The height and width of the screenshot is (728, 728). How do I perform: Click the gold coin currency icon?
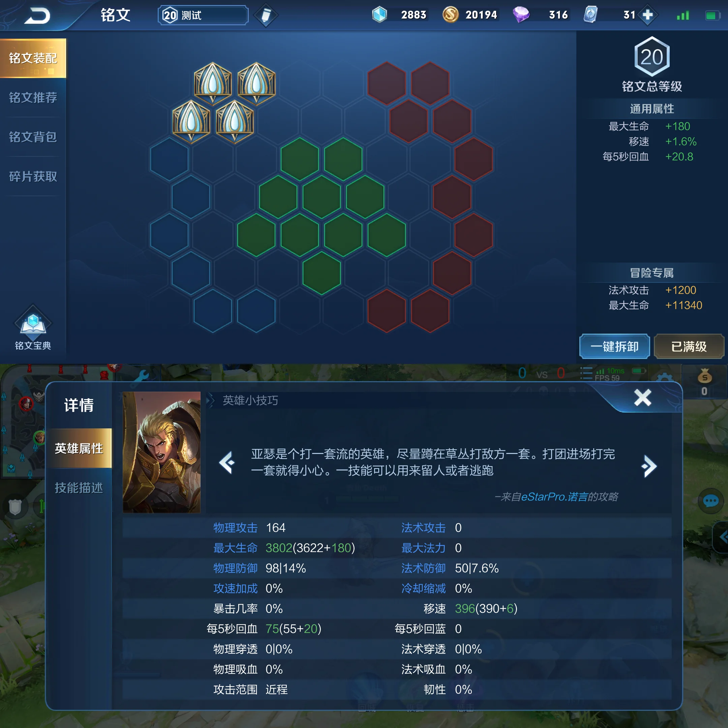click(450, 15)
